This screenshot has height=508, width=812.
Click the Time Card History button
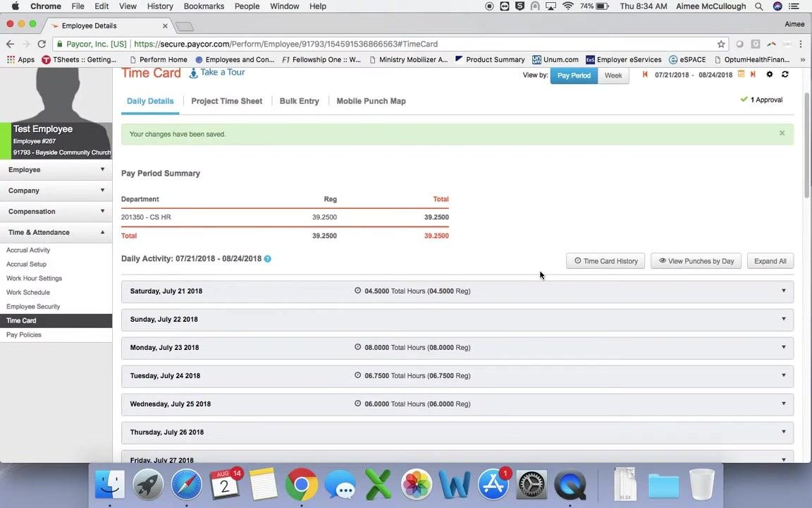click(x=605, y=261)
